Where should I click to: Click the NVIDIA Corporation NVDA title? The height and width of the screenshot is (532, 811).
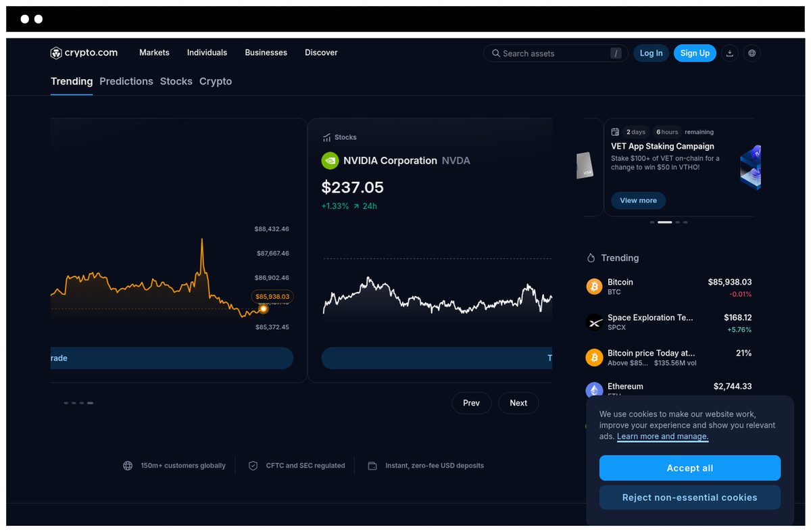click(x=406, y=160)
